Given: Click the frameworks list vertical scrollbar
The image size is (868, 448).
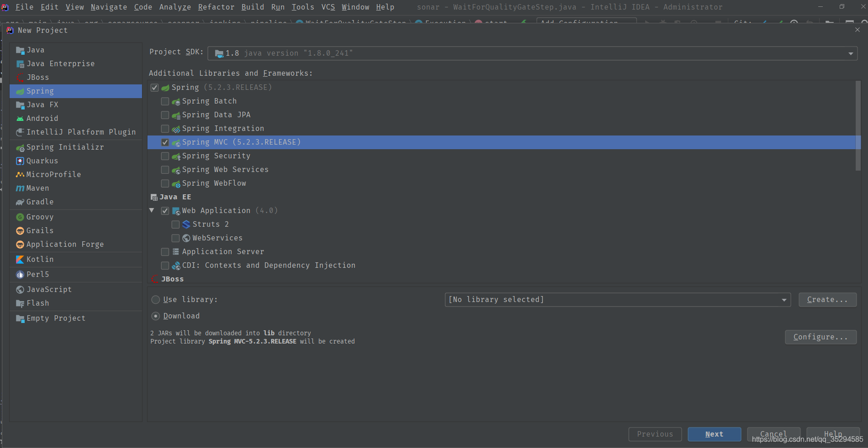Looking at the screenshot, I should (x=858, y=126).
